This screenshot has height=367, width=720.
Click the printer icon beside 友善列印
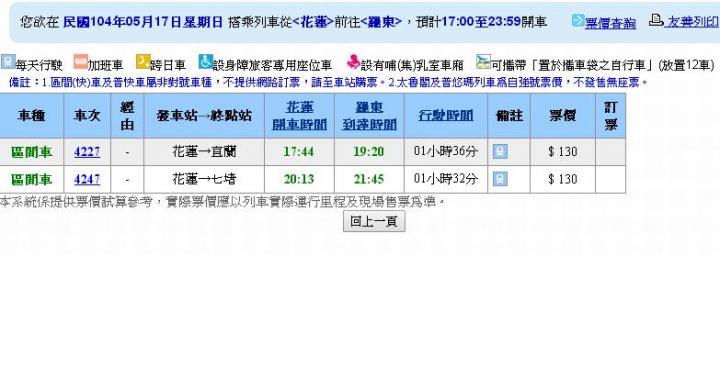[656, 20]
